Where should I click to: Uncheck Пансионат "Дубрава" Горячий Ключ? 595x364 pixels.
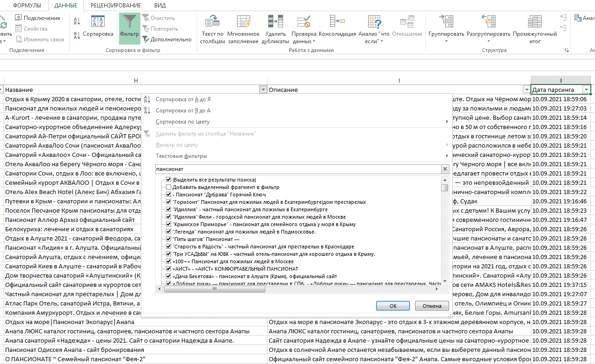point(169,195)
